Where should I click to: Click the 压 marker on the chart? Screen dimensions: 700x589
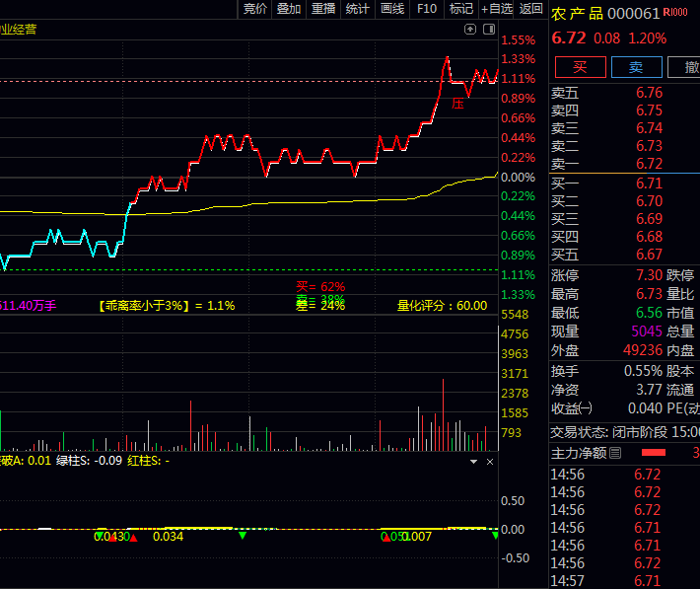tap(457, 104)
